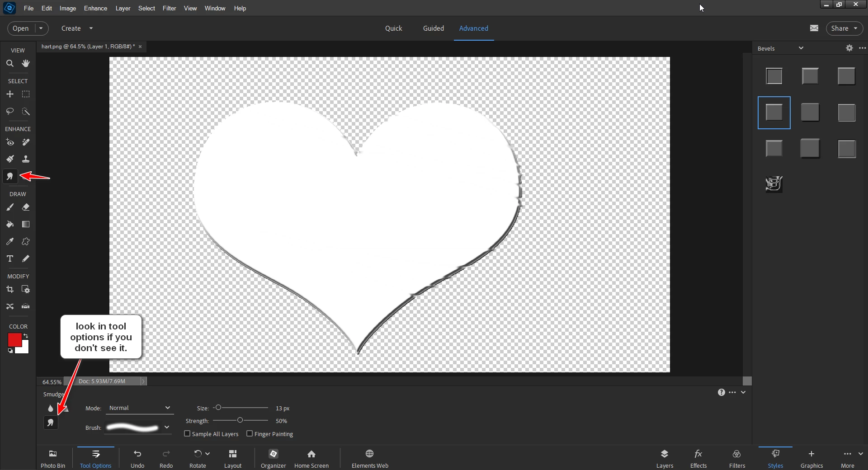Select the Paint Bucket tool
The width and height of the screenshot is (868, 470).
(x=10, y=224)
